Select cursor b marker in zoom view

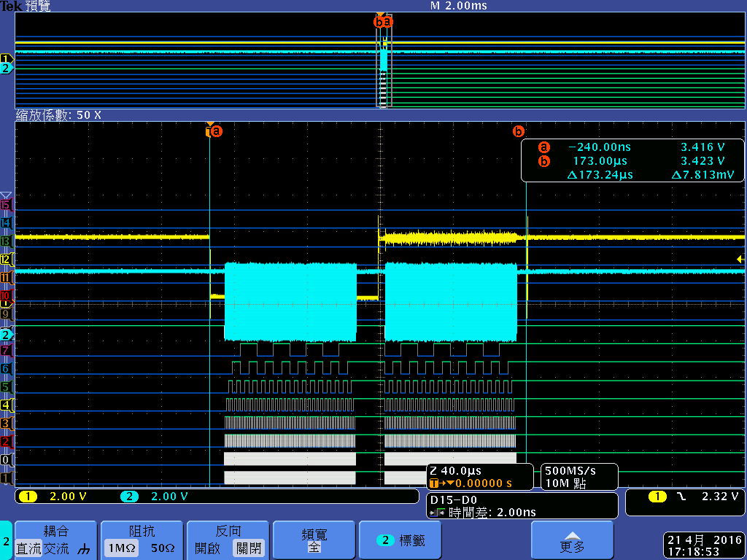click(519, 131)
